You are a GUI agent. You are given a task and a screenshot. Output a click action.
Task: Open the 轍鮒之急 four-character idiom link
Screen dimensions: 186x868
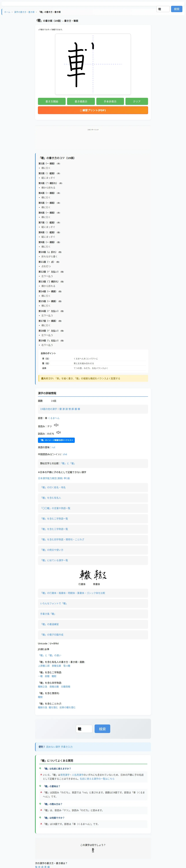click(43, 687)
